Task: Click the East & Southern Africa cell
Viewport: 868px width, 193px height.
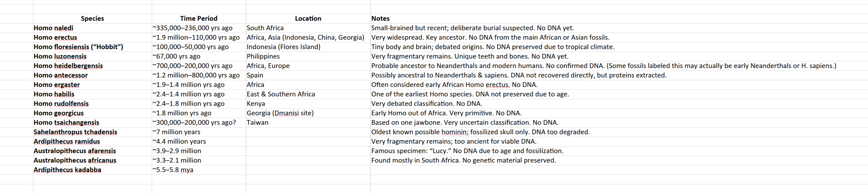Action: coord(308,94)
